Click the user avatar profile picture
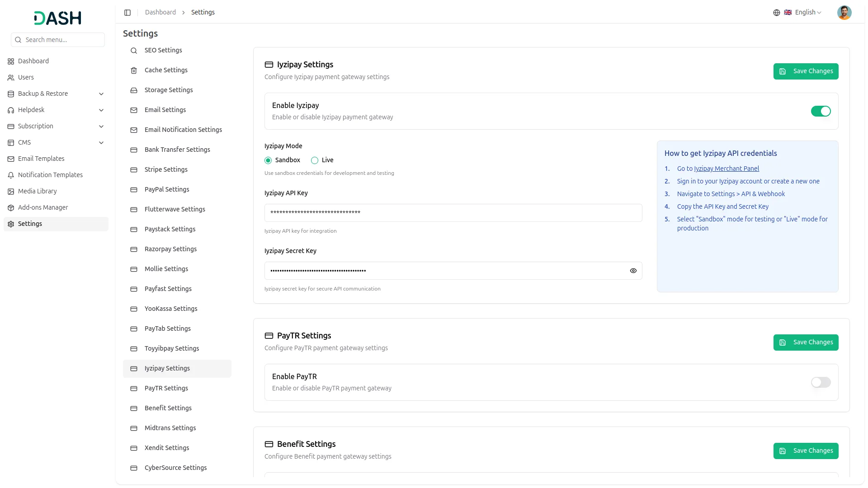Screen dimensions: 868x488 [844, 13]
